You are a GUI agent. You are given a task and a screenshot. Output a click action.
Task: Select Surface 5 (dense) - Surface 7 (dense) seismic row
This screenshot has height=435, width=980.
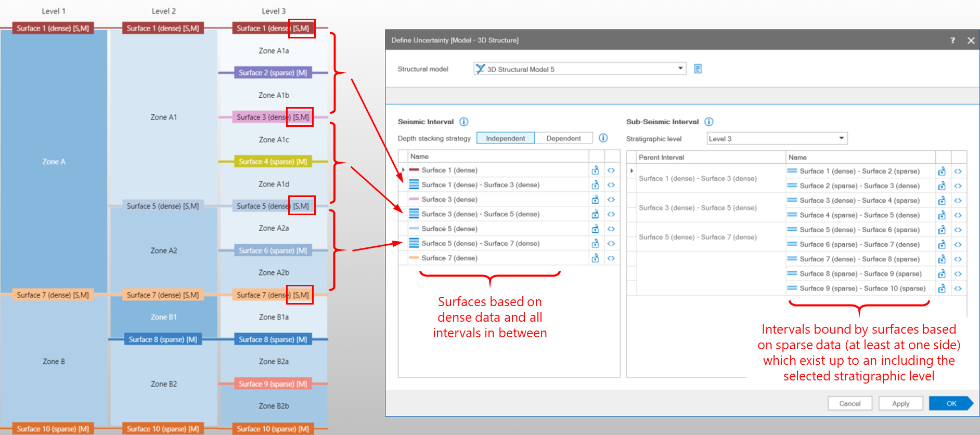480,243
